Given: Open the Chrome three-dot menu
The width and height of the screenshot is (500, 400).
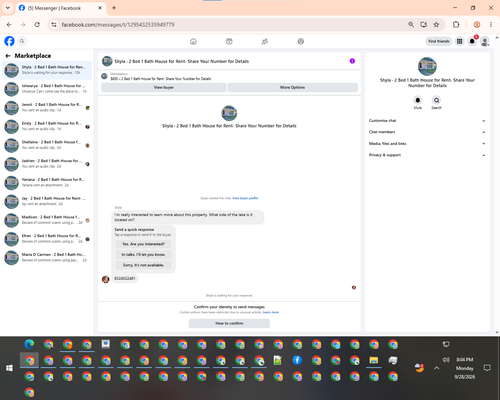Looking at the screenshot, I should 491,24.
